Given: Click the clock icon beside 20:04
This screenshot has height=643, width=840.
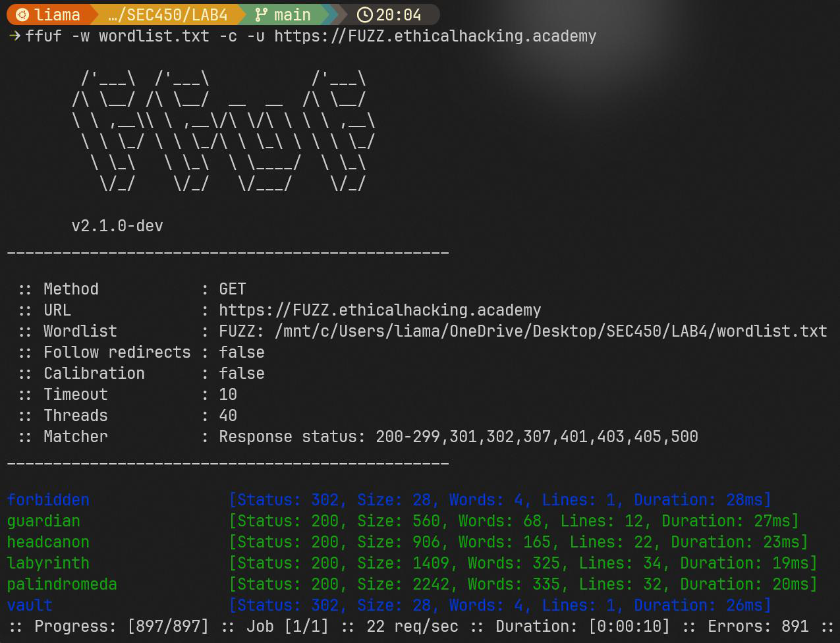Looking at the screenshot, I should pos(364,14).
